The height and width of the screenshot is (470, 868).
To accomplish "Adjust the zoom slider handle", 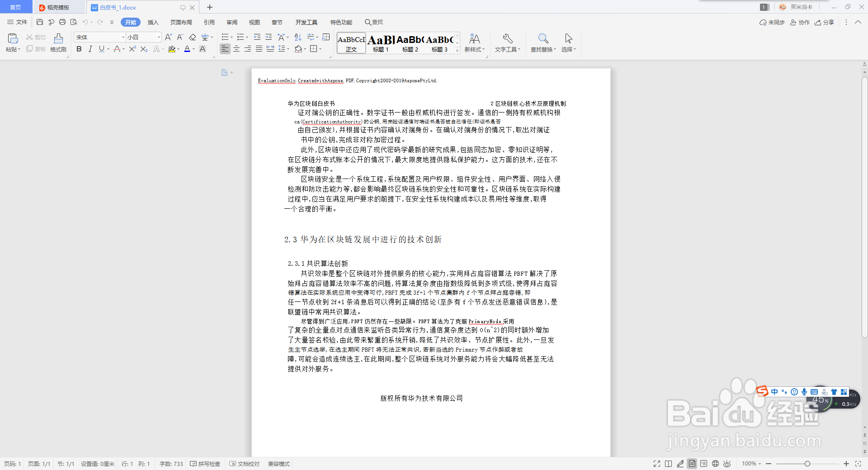I will (x=807, y=464).
